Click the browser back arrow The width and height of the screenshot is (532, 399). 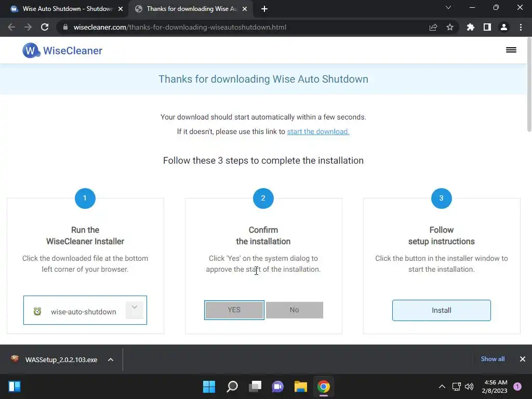coord(11,27)
